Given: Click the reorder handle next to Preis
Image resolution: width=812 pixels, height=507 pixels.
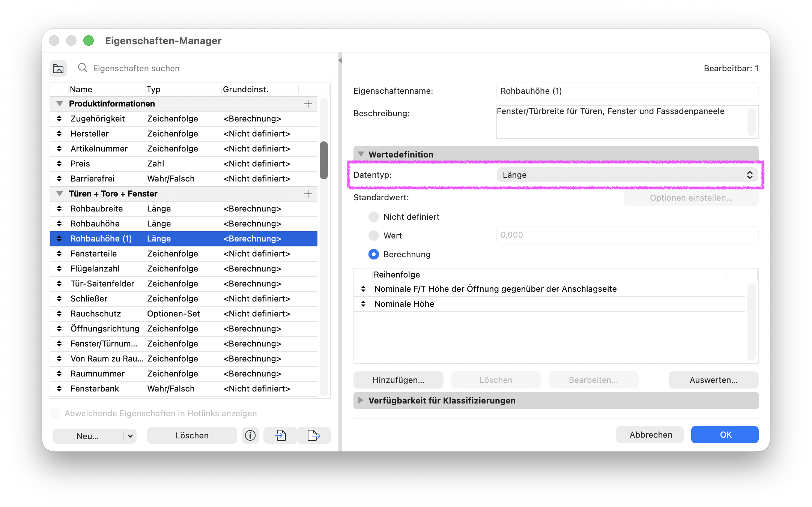Looking at the screenshot, I should 59,163.
